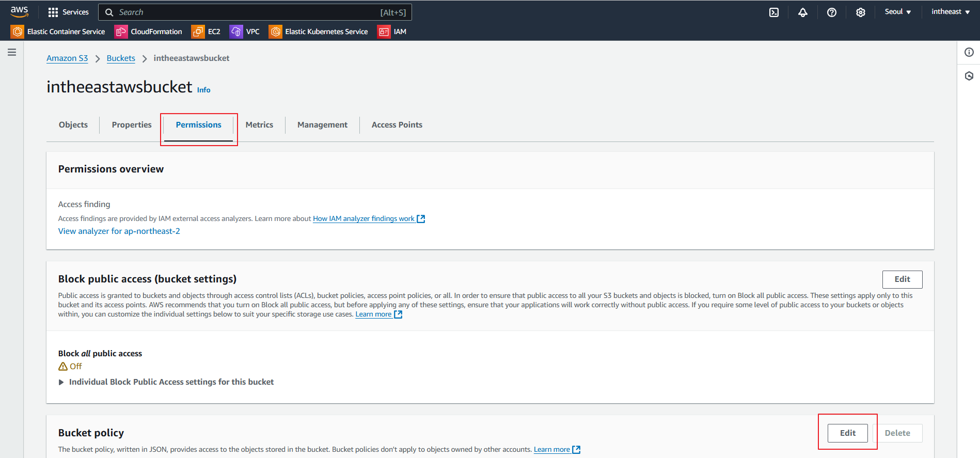Select the Permissions tab
The height and width of the screenshot is (458, 980).
(x=198, y=125)
